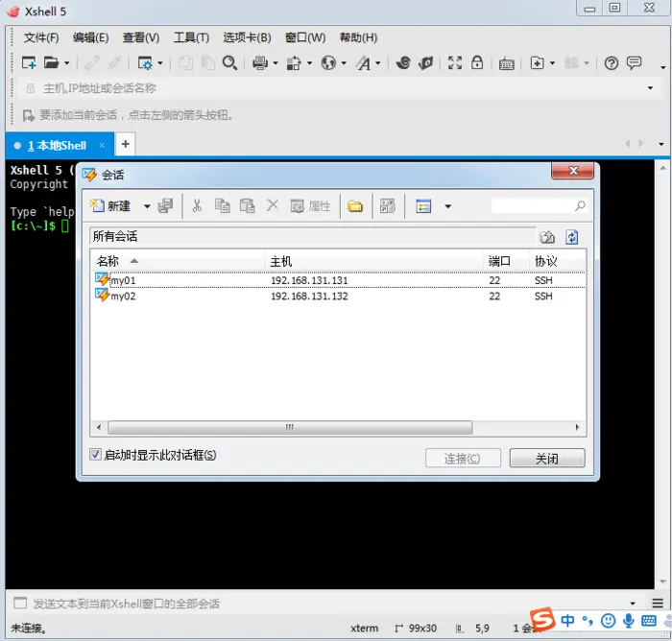Click the shortcut creation icon in dialog

pos(388,206)
